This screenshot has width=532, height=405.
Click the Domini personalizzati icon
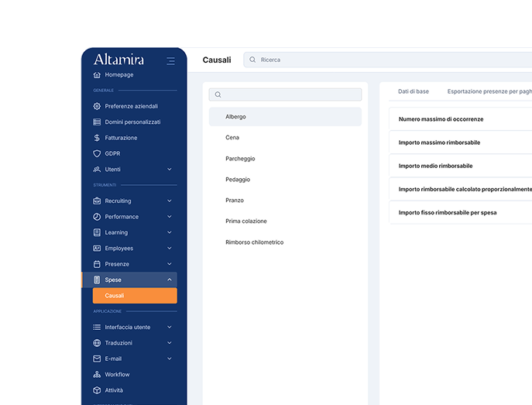[97, 122]
